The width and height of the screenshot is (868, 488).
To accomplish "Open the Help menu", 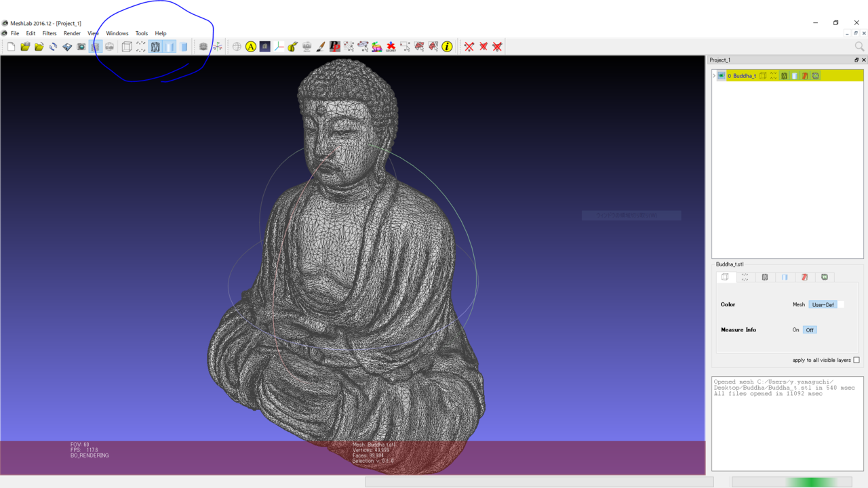I will click(x=161, y=33).
